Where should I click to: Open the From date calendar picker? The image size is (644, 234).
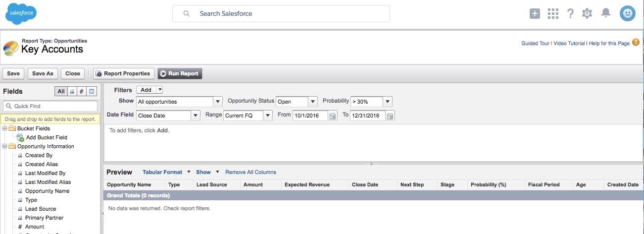pos(333,116)
